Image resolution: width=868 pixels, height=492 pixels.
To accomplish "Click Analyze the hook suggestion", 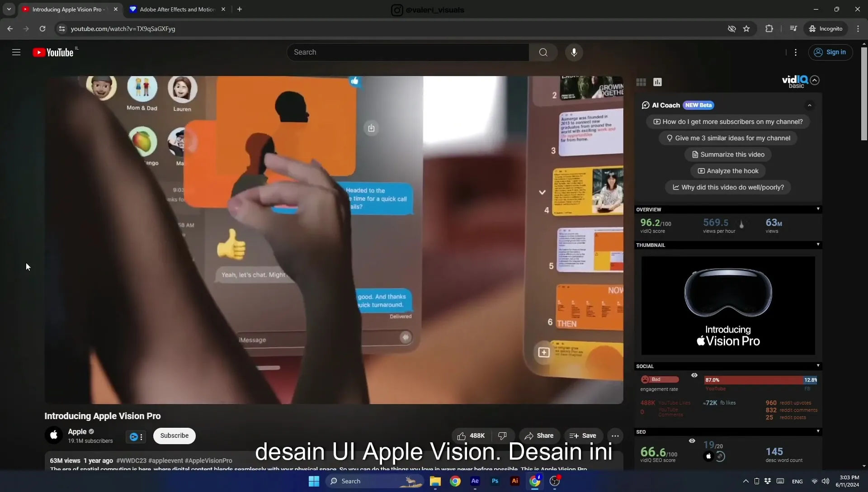I will click(x=728, y=171).
